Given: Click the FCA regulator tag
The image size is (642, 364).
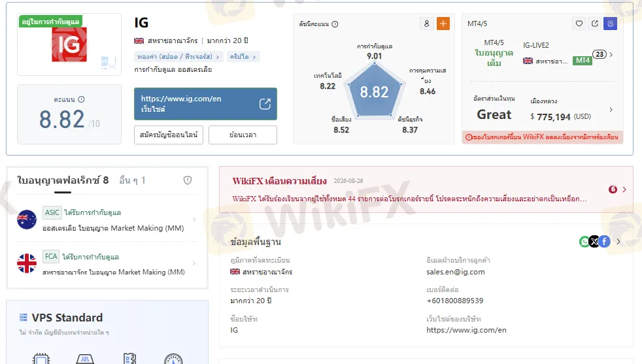Looking at the screenshot, I should click(51, 256).
